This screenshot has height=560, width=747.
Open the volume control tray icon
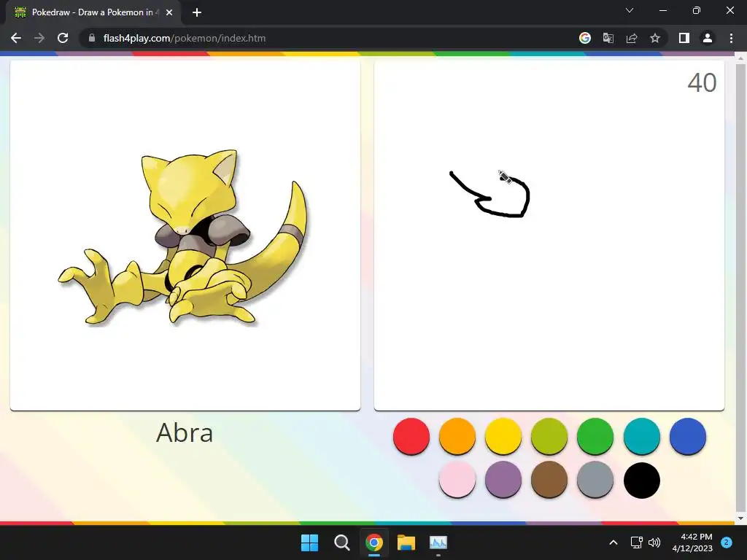click(654, 542)
